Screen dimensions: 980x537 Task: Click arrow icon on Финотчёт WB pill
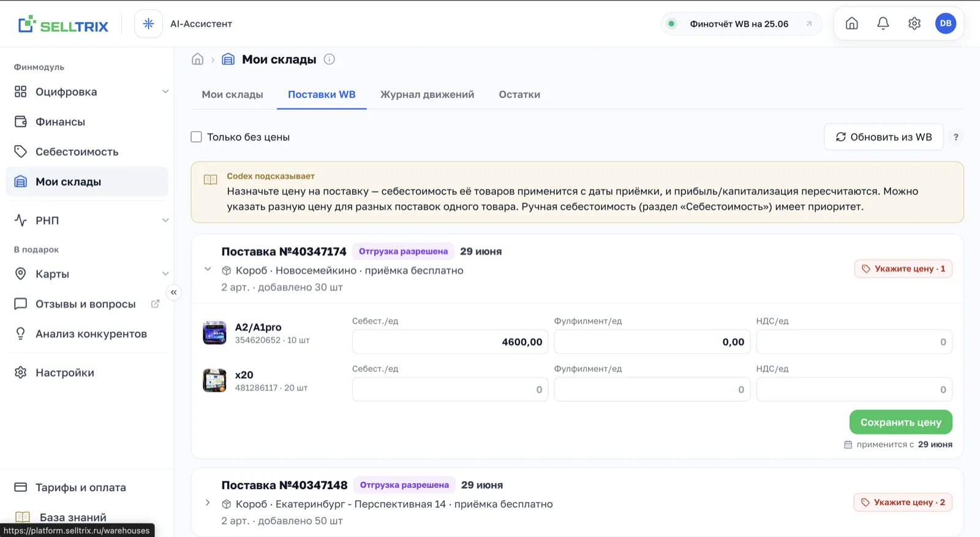tap(809, 24)
